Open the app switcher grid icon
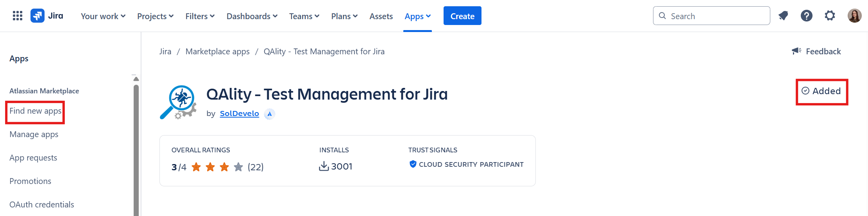This screenshot has width=868, height=216. click(x=18, y=16)
